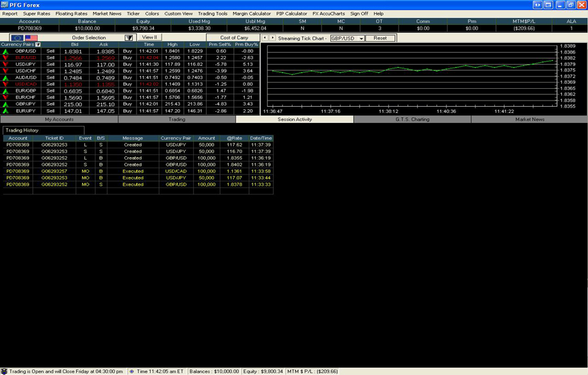Open the Report menu
The width and height of the screenshot is (588, 375).
pos(10,14)
